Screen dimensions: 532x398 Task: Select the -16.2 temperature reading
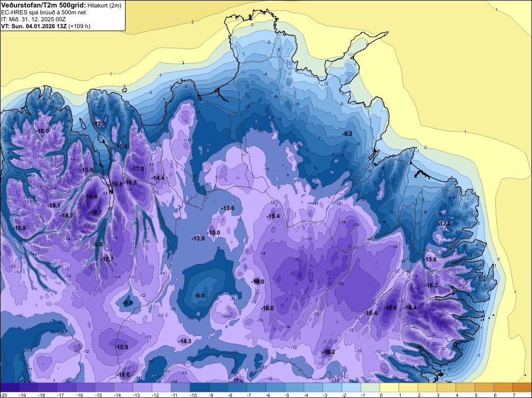pos(431,285)
